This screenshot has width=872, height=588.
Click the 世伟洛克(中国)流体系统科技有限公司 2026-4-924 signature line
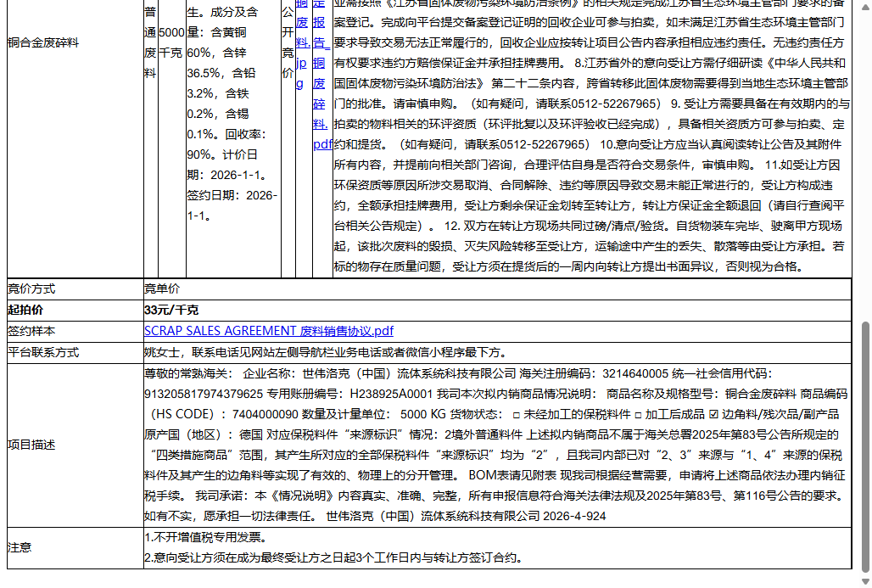[x=466, y=516]
